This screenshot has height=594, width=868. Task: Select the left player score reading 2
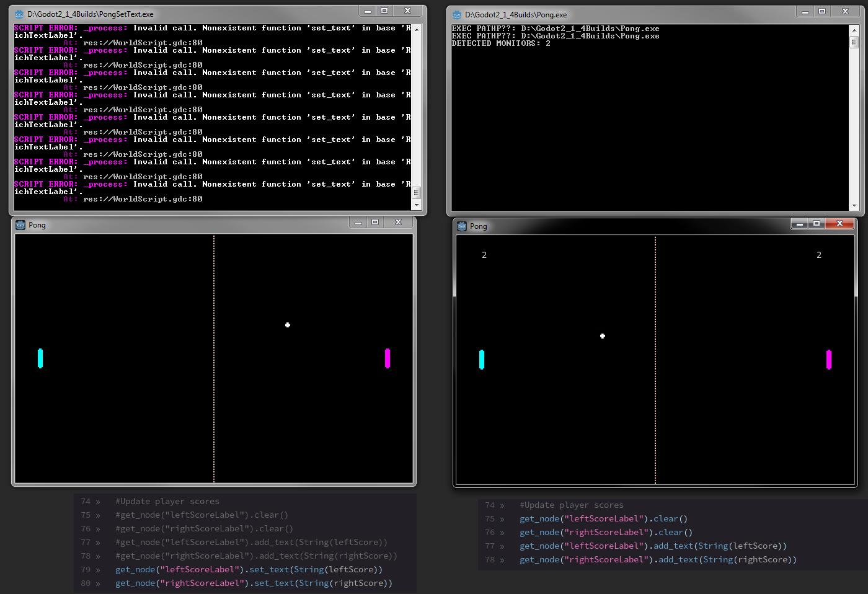tap(484, 255)
